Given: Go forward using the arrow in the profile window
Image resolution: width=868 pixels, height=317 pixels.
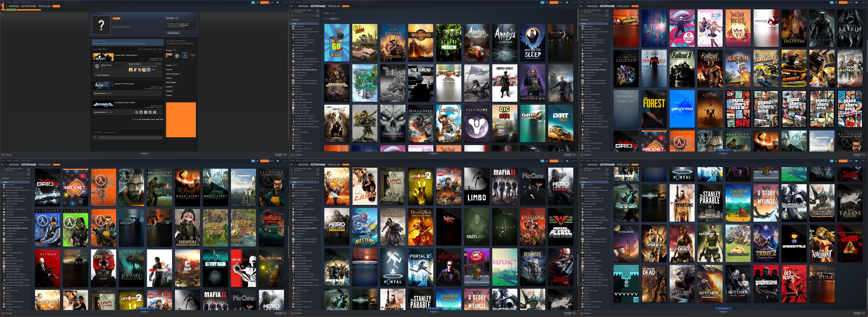Looking at the screenshot, I should (x=6, y=6).
